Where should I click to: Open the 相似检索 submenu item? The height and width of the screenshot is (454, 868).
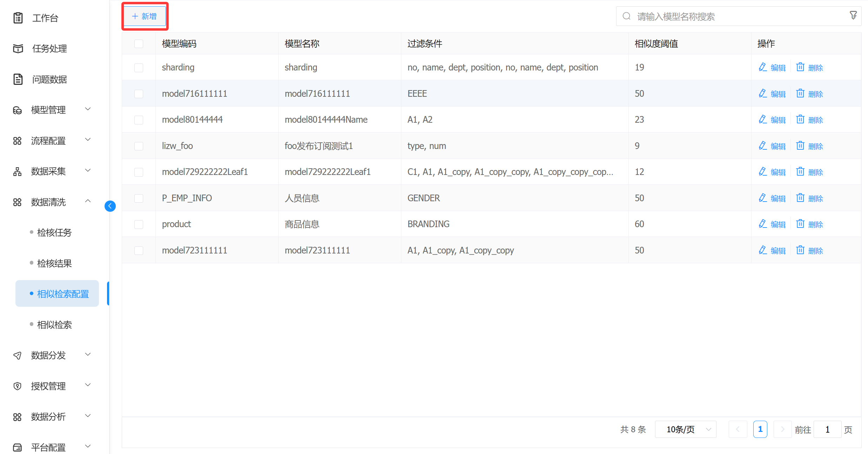54,325
